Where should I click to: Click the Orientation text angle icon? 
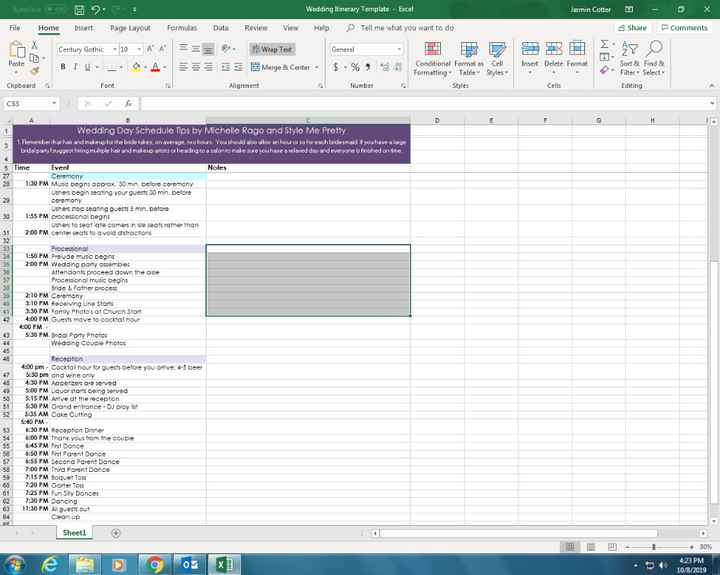pos(226,49)
